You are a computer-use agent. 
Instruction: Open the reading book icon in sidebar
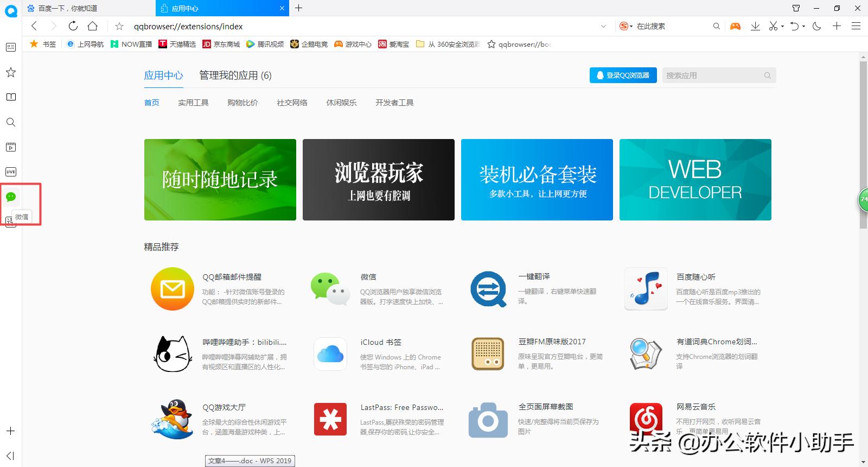coord(11,97)
